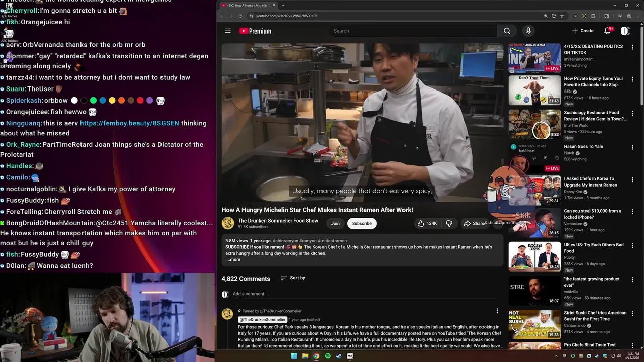Click the YouTube search magnifier button
The image size is (644, 362).
tap(507, 31)
